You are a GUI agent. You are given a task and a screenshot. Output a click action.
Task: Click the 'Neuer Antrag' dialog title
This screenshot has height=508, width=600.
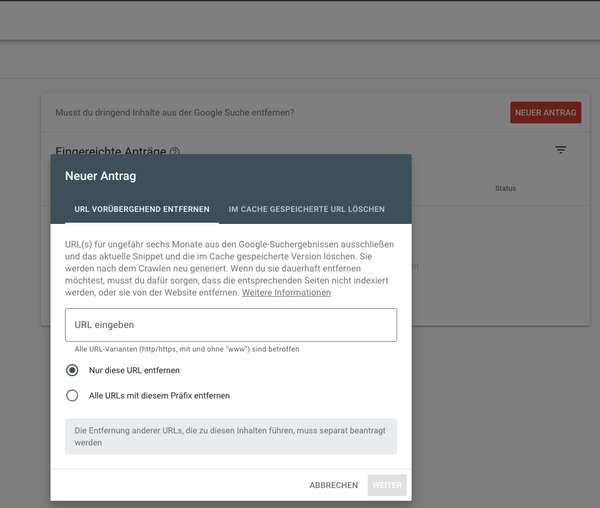click(x=100, y=176)
